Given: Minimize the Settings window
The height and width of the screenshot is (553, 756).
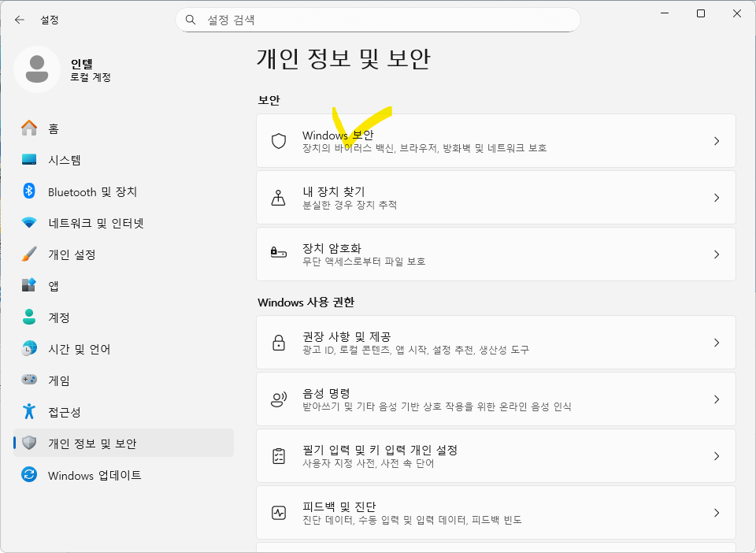Looking at the screenshot, I should pyautogui.click(x=665, y=13).
